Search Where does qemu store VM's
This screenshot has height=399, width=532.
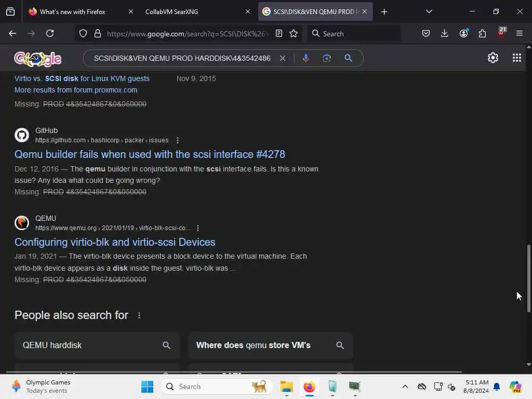click(270, 345)
